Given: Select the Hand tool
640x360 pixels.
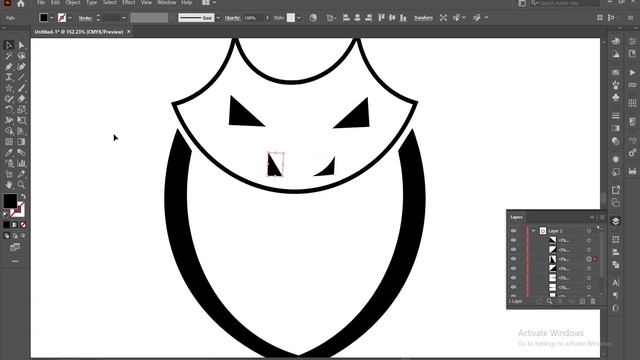Looking at the screenshot, I should click(x=9, y=185).
